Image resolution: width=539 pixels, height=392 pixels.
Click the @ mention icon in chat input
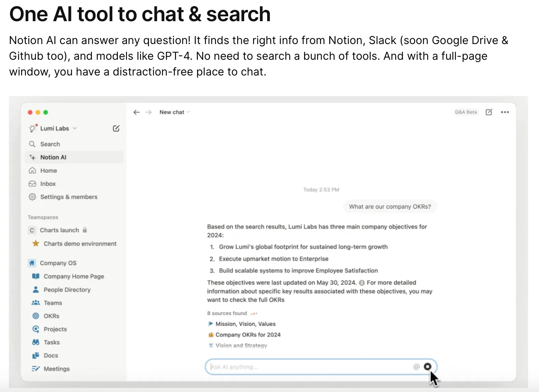(x=416, y=367)
